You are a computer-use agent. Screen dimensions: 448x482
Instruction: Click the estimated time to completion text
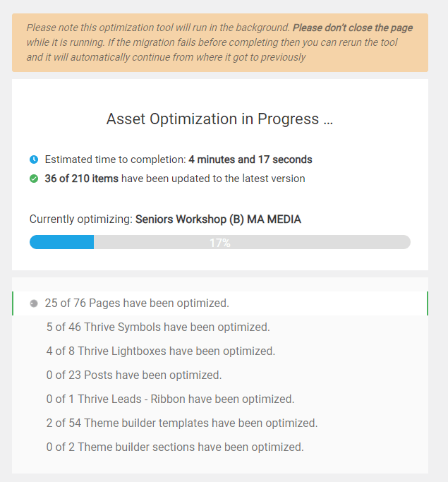(x=178, y=159)
